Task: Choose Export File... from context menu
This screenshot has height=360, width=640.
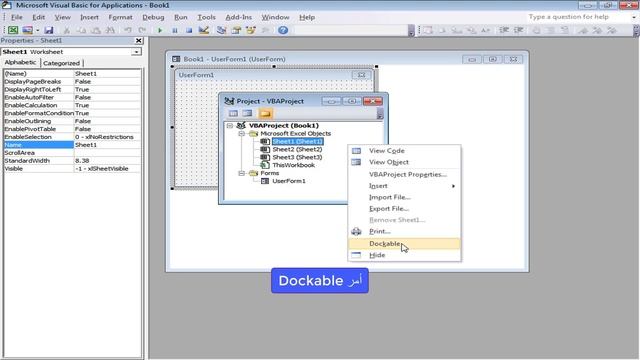Action: 404,209
